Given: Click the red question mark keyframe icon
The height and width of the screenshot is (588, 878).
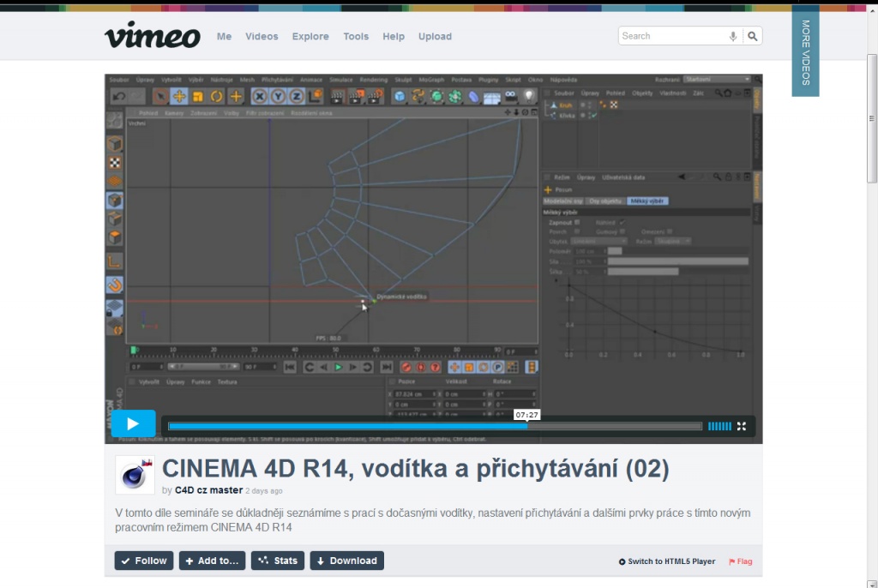Looking at the screenshot, I should click(x=435, y=368).
